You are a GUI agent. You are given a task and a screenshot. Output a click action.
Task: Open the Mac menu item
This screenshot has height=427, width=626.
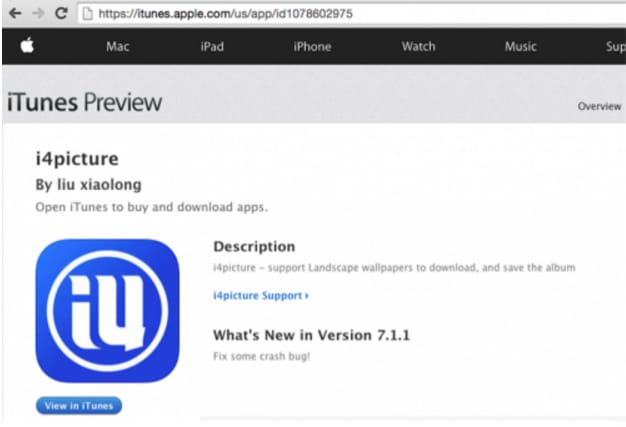coord(118,46)
